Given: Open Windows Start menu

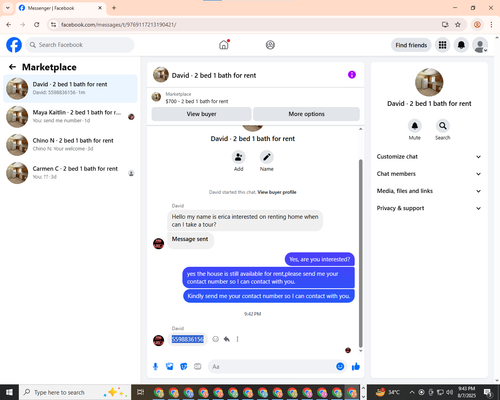Looking at the screenshot, I should coord(9,392).
